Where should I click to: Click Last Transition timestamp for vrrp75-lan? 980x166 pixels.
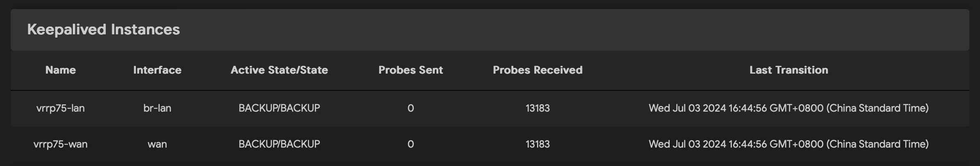(788, 108)
